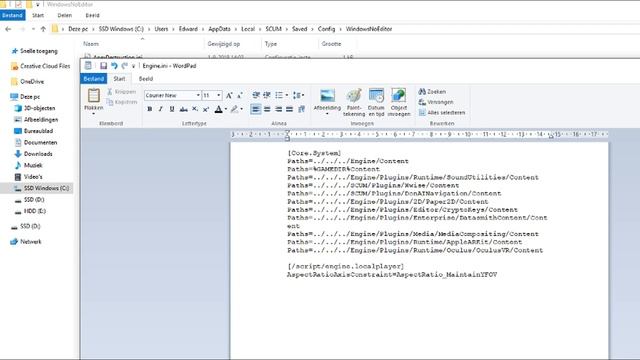Screen dimensions: 640x360
Task: Click the justify text icon
Action: pyautogui.click(x=289, y=109)
